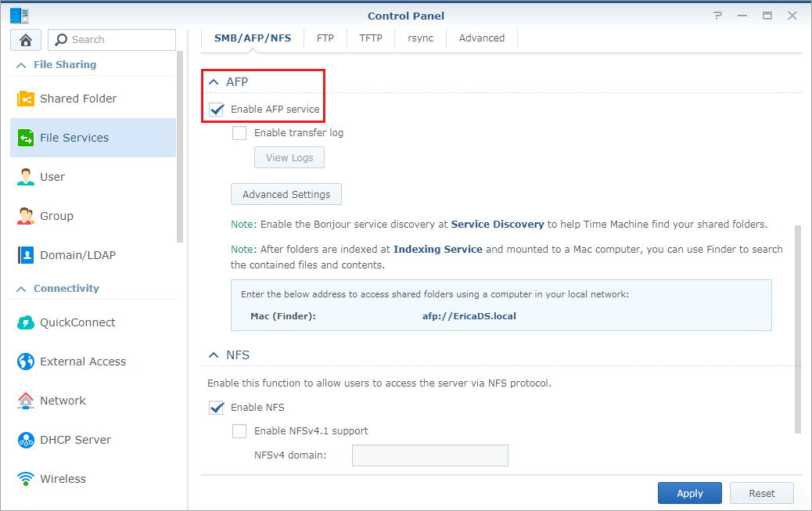Go to the rsync tab
Viewport: 812px width, 511px height.
(x=421, y=38)
